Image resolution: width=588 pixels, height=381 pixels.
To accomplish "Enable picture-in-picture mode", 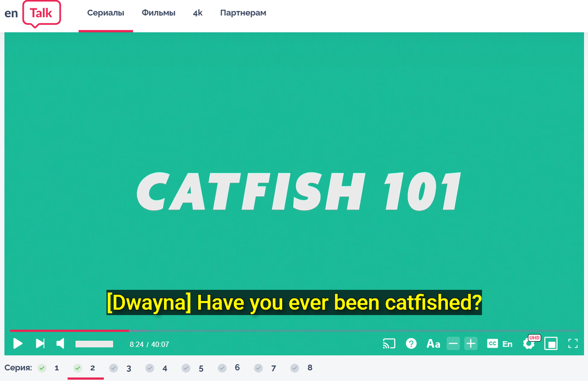I will point(551,344).
